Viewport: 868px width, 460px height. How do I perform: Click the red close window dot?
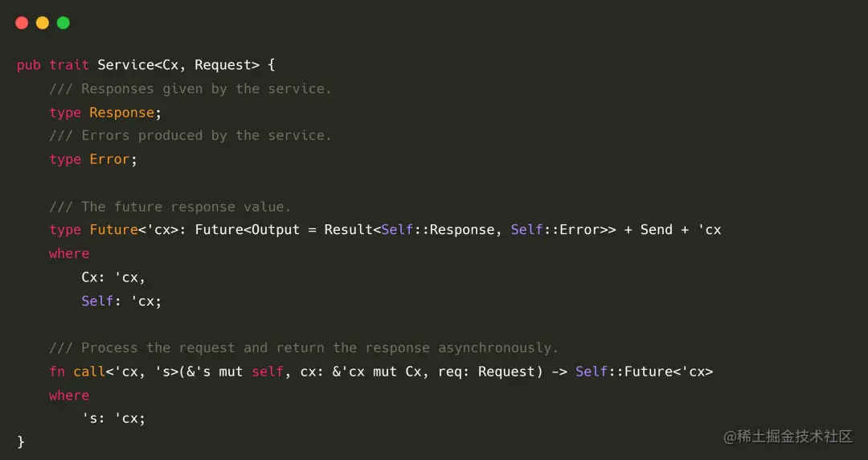pos(22,23)
